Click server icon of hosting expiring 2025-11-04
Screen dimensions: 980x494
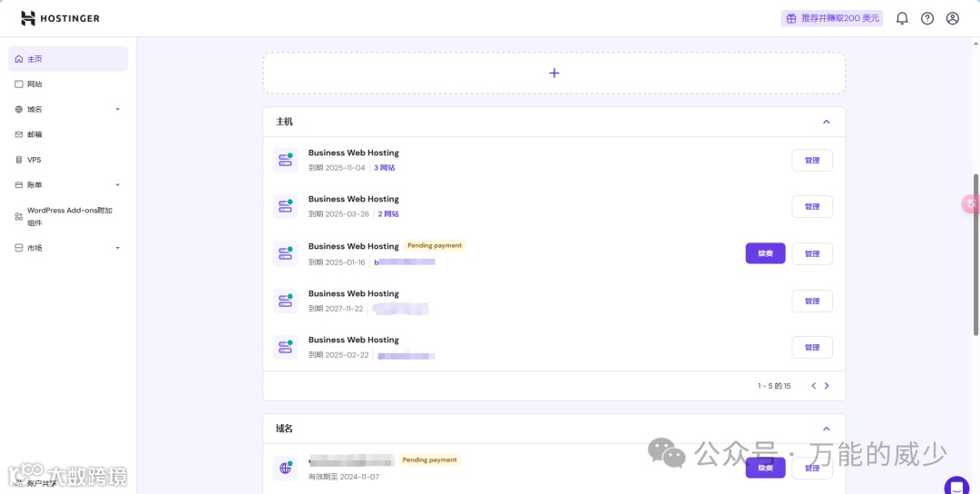click(285, 160)
